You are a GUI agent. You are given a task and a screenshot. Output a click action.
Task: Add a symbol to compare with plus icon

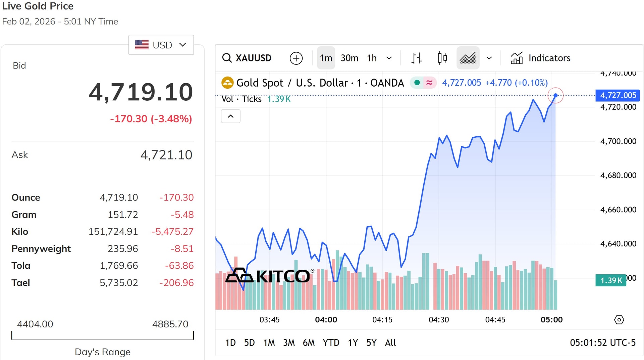[296, 58]
